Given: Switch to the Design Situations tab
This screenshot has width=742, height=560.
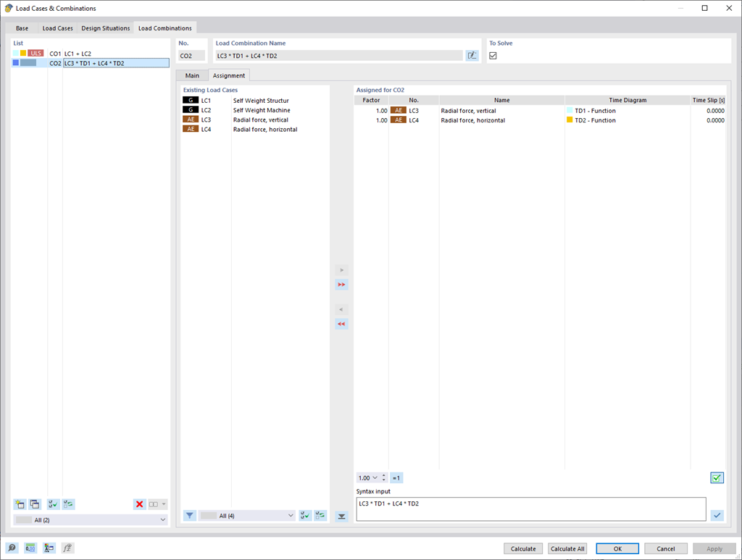Looking at the screenshot, I should 105,28.
